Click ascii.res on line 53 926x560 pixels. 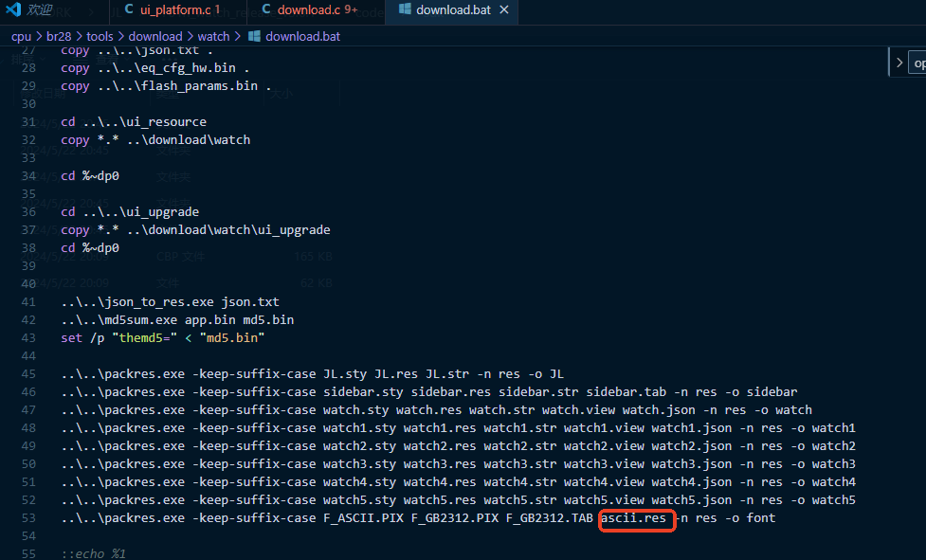(x=633, y=518)
